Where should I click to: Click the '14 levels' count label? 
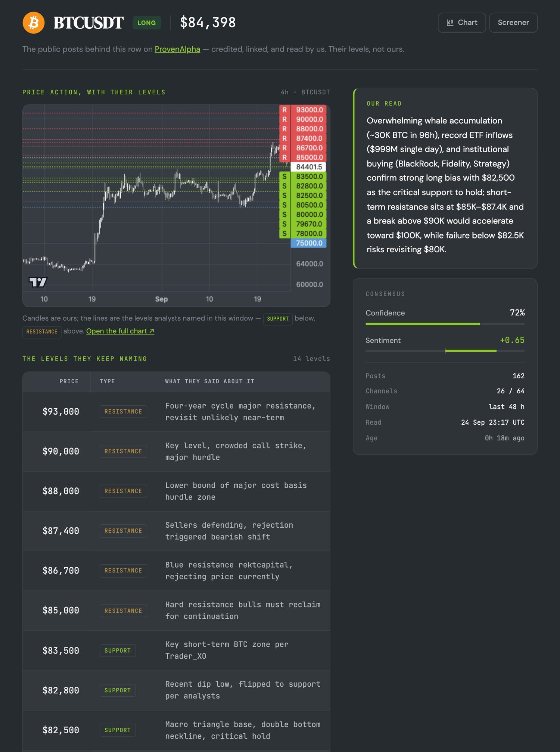(x=311, y=359)
